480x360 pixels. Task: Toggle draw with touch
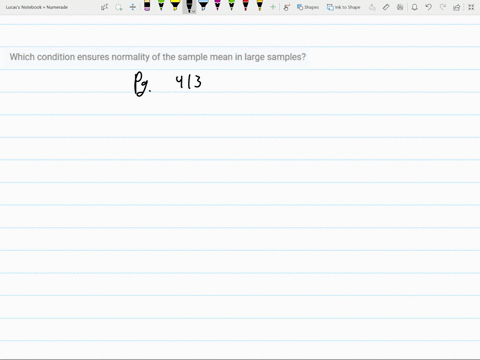point(286,7)
